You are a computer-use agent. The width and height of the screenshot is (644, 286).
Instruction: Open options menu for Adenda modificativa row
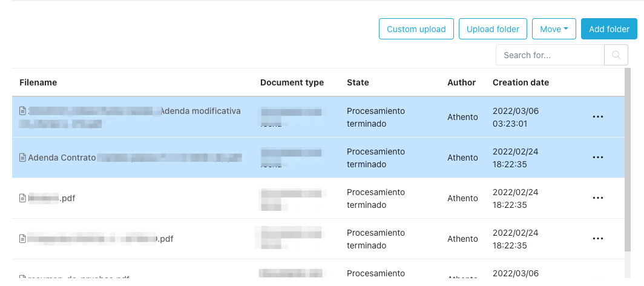point(598,117)
